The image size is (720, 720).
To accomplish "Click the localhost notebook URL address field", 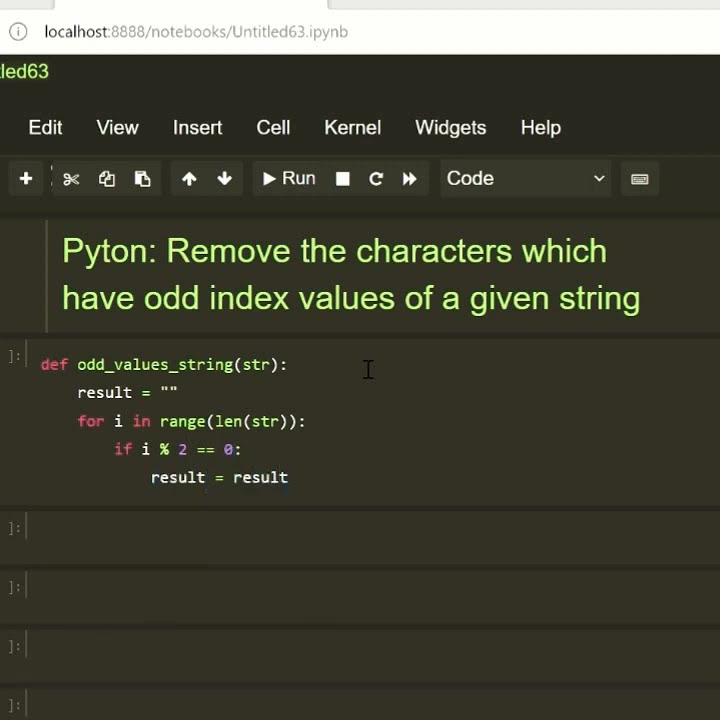I will (196, 32).
